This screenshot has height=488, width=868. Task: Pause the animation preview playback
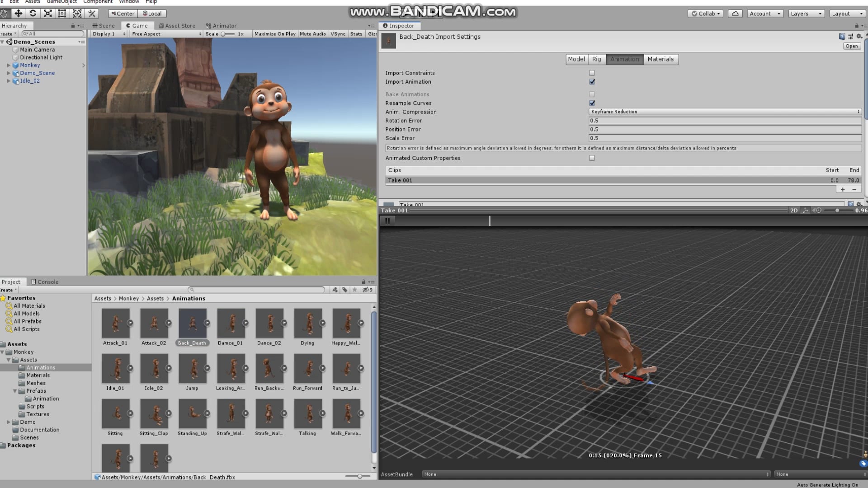[x=387, y=221]
